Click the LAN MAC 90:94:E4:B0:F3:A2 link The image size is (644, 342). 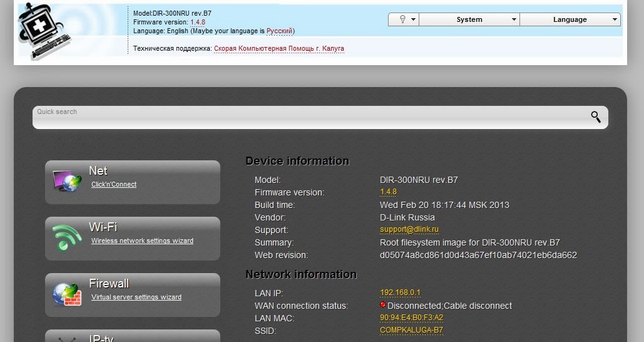tap(412, 318)
